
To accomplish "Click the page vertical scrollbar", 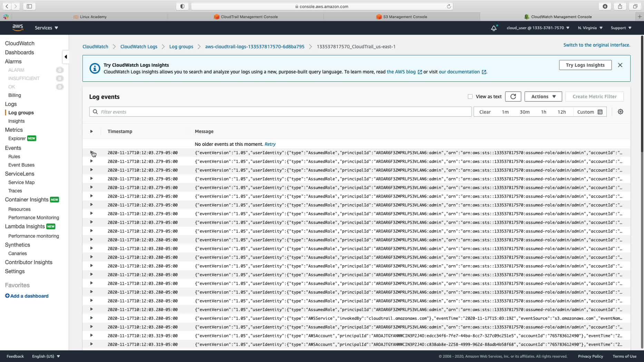I will pyautogui.click(x=642, y=93).
